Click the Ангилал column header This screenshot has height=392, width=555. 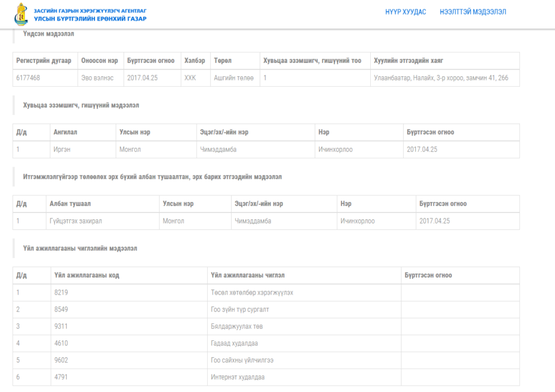tap(65, 132)
